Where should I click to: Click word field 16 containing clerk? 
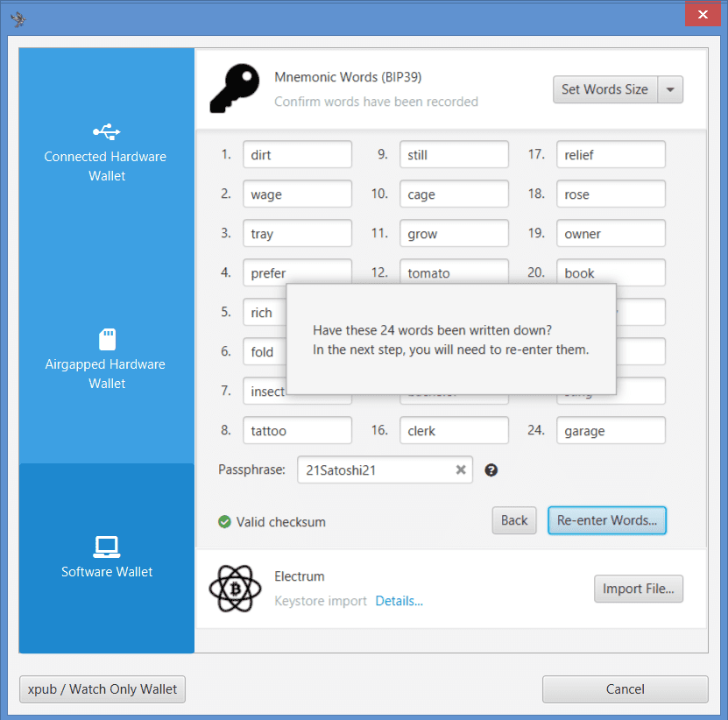pos(454,430)
